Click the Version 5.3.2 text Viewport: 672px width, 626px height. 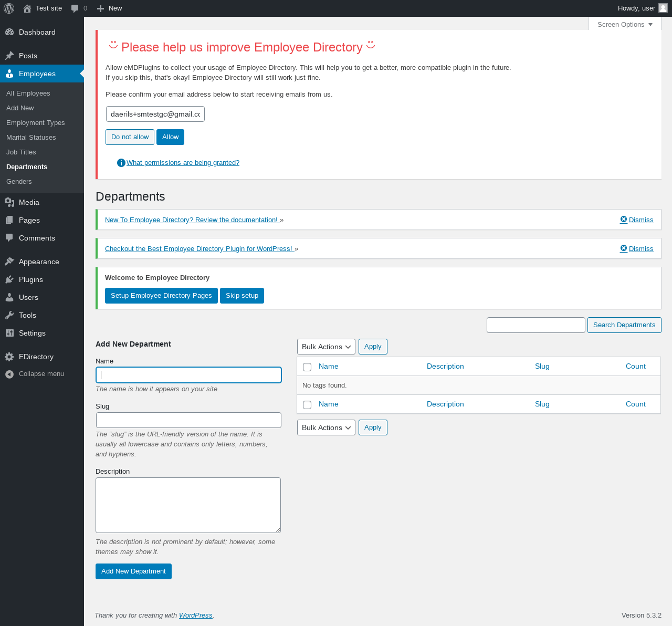[x=642, y=615]
